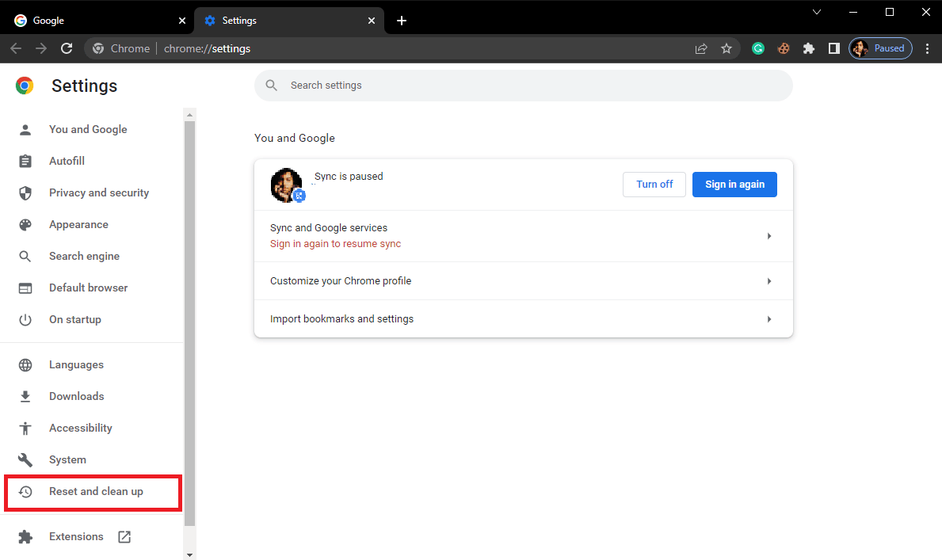This screenshot has height=560, width=942.
Task: Click the share page icon
Action: [701, 48]
